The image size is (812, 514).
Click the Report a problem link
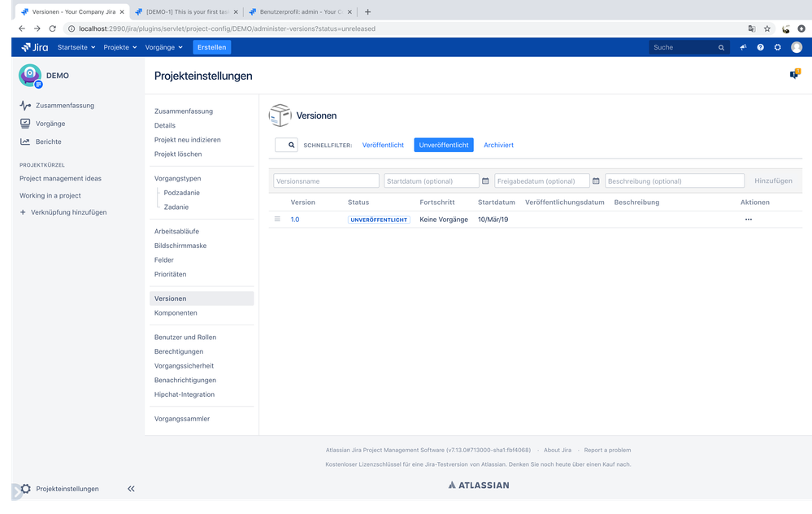point(607,451)
